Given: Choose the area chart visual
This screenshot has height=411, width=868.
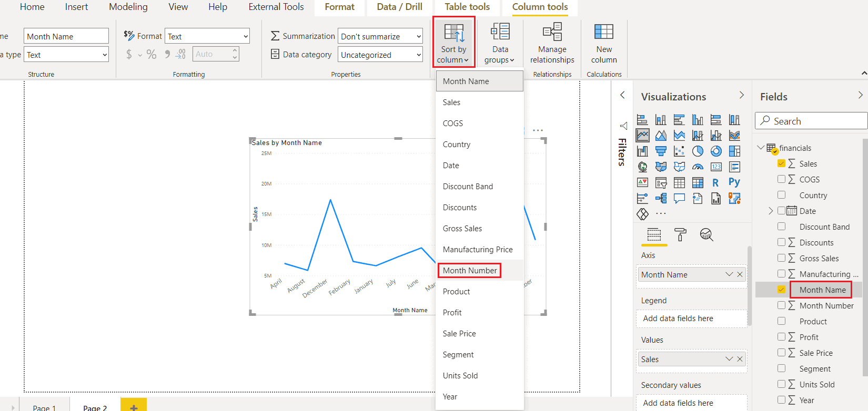Looking at the screenshot, I should coord(661,136).
